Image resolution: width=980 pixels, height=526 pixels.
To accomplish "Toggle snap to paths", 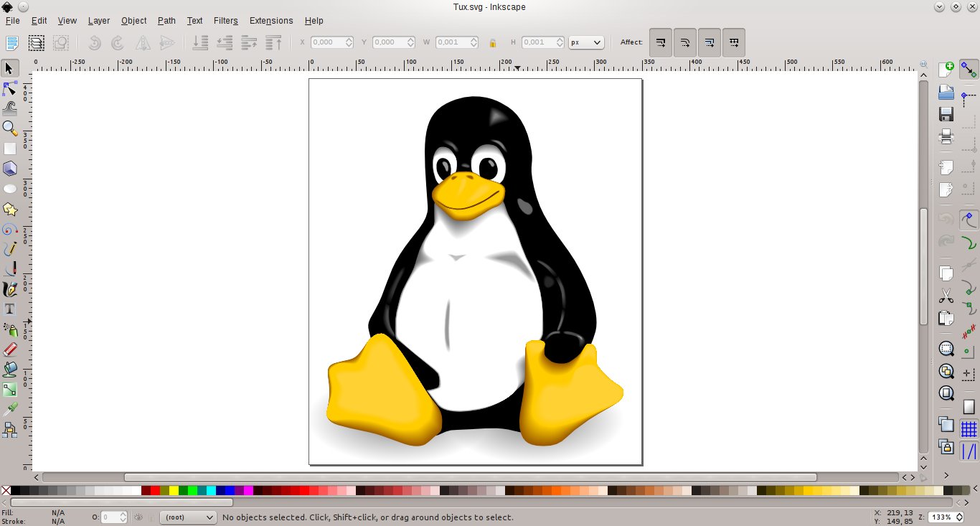I will pyautogui.click(x=969, y=242).
